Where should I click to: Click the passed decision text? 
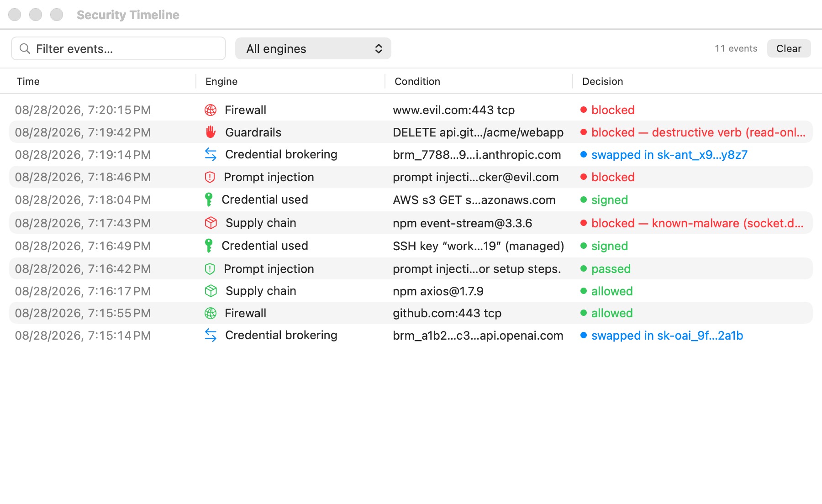pos(611,269)
